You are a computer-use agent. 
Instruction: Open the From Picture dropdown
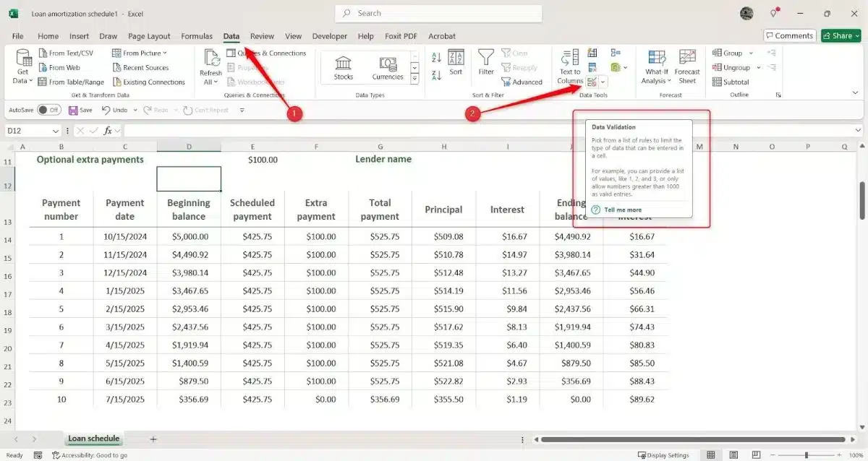click(x=165, y=53)
